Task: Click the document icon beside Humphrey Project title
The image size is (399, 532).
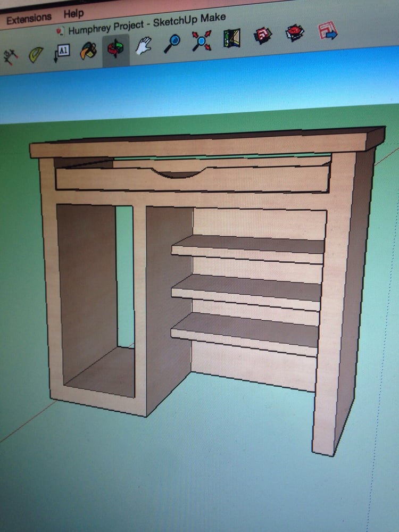Action: click(61, 32)
